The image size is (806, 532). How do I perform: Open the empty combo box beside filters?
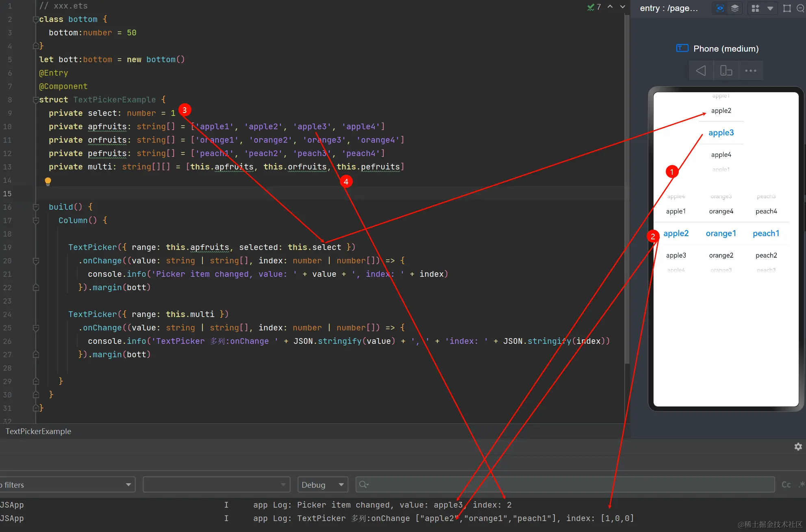point(217,484)
